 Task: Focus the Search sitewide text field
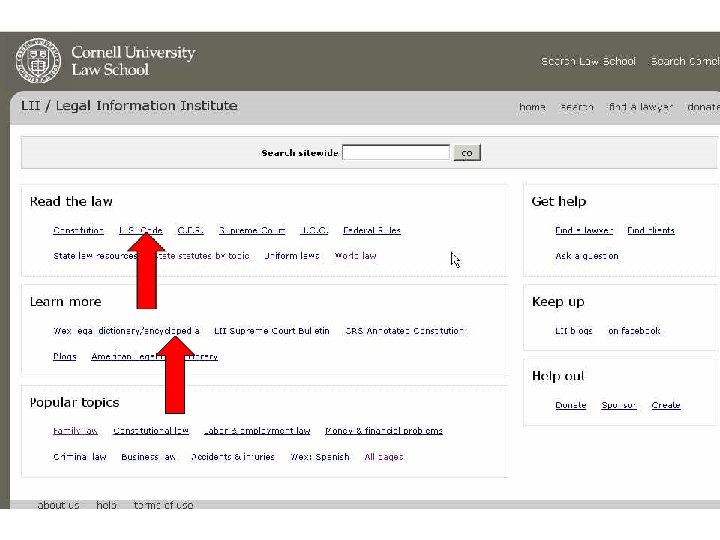[396, 152]
